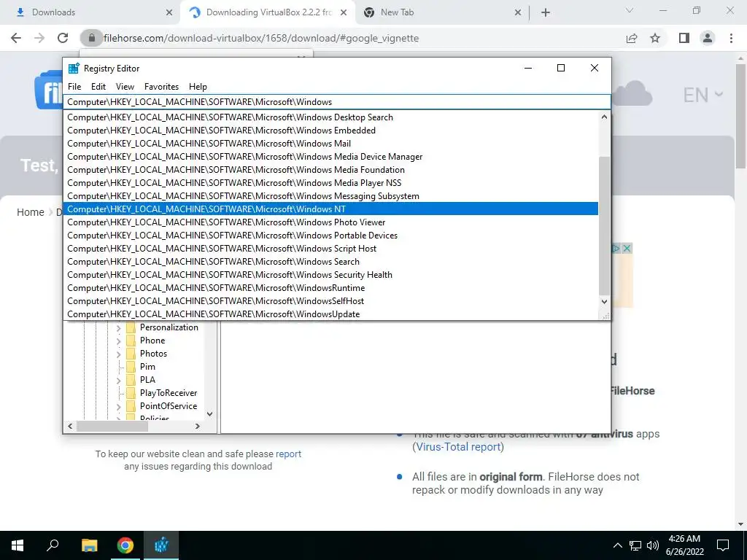Expand the Phone tree node
This screenshot has width=747, height=560.
point(119,341)
